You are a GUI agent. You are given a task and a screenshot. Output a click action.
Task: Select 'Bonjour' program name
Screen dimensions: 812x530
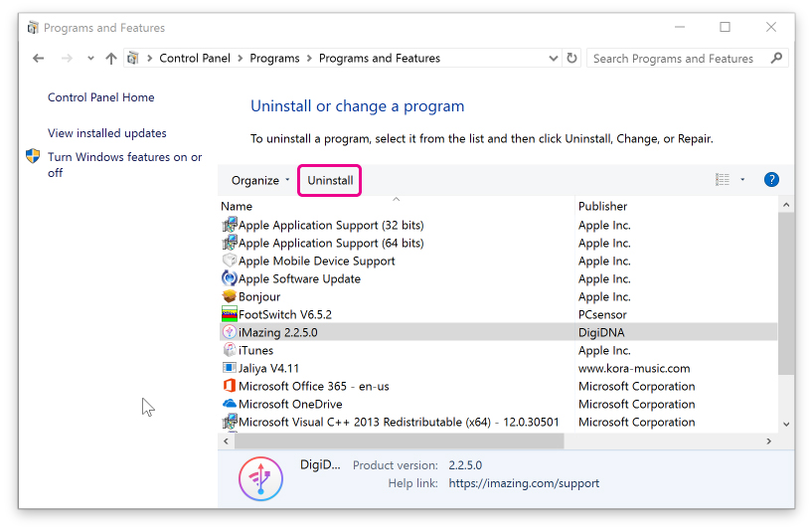point(259,297)
